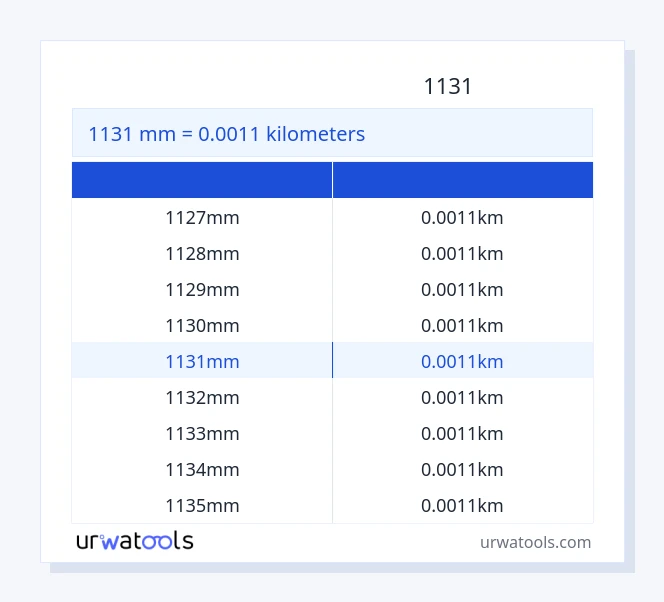The height and width of the screenshot is (602, 664).
Task: Click the 1133mm table cell
Action: pos(202,434)
